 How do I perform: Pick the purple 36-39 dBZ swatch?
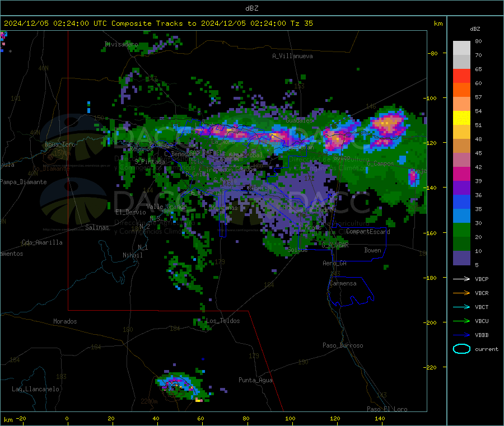[461, 188]
